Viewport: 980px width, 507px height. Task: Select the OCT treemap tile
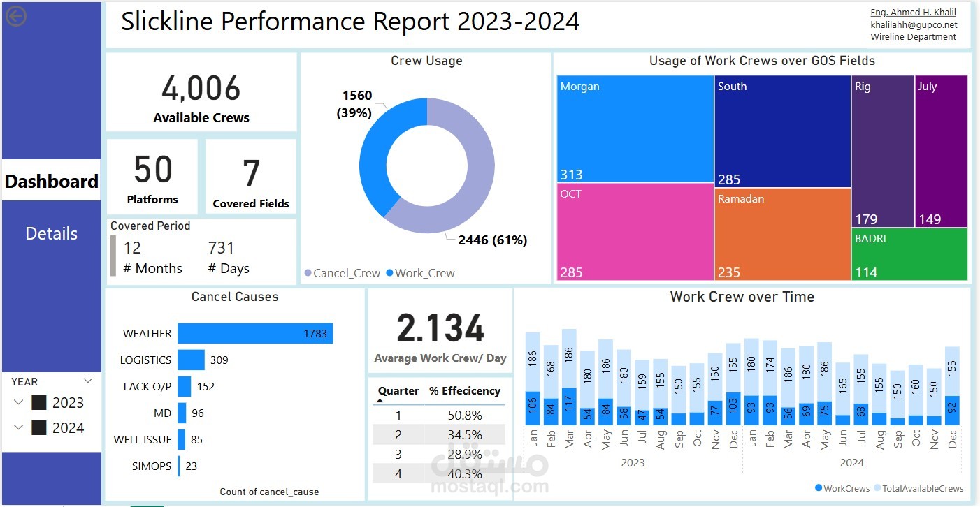635,232
